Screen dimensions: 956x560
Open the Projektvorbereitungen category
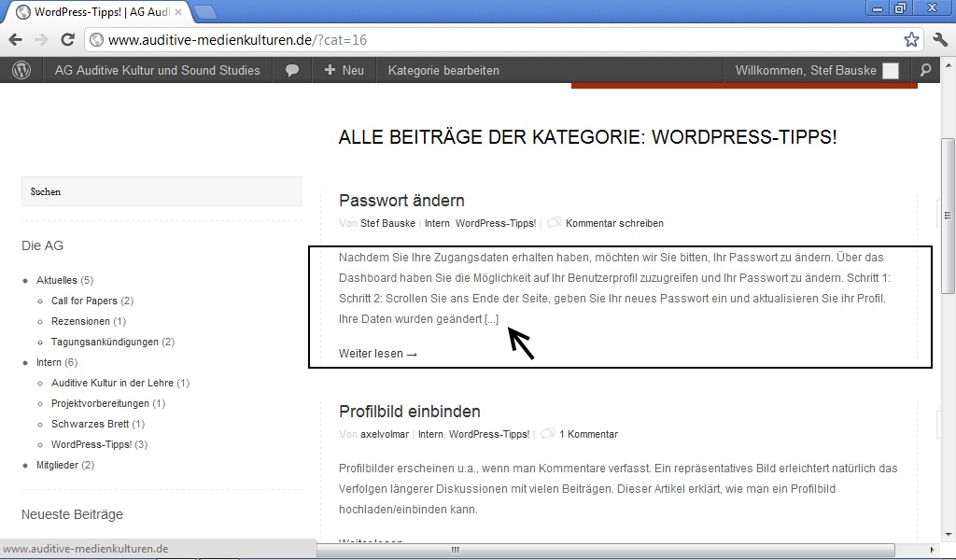pos(100,404)
